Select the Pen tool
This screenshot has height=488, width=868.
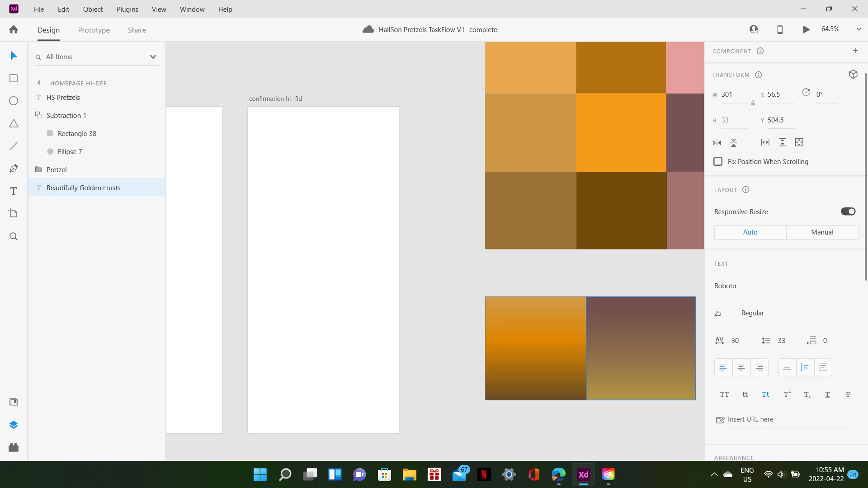coord(14,169)
